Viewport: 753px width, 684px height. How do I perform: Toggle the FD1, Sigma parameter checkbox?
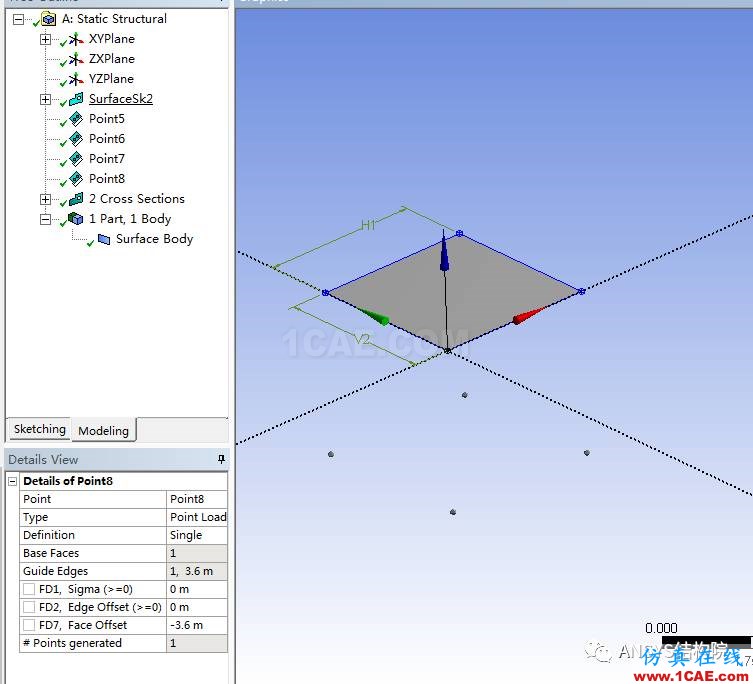tap(29, 589)
